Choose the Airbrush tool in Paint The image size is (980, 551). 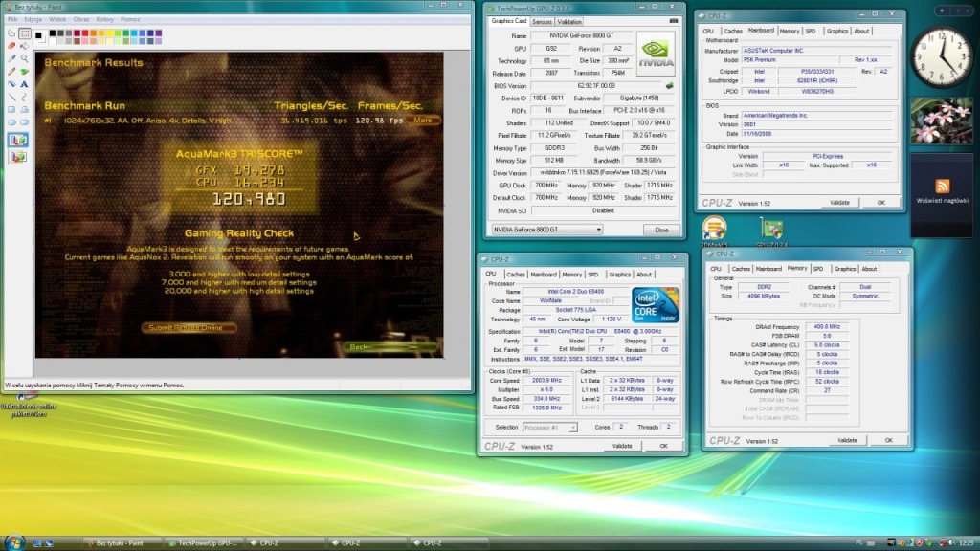click(x=11, y=84)
